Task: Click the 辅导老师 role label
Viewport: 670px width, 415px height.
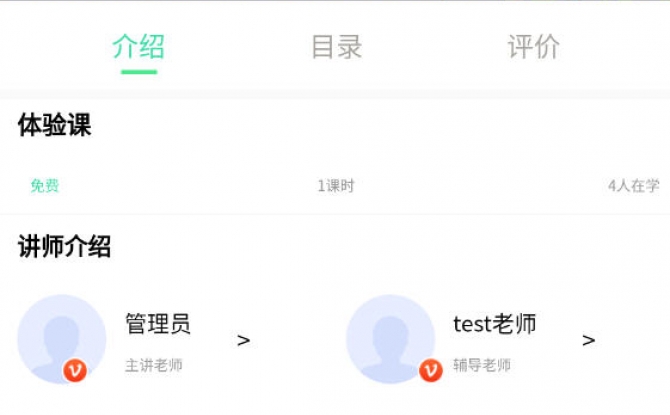Action: click(x=482, y=365)
